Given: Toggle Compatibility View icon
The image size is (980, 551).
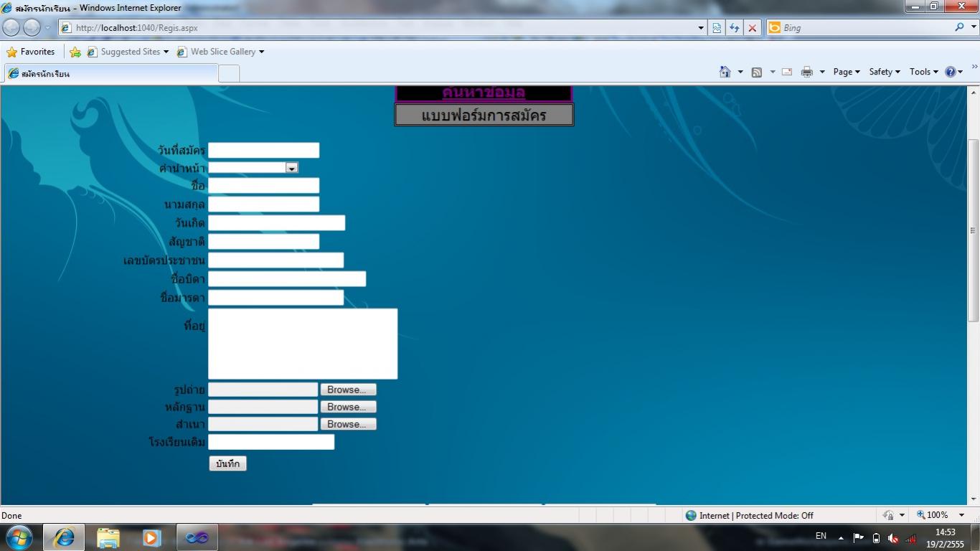Looking at the screenshot, I should pyautogui.click(x=717, y=28).
